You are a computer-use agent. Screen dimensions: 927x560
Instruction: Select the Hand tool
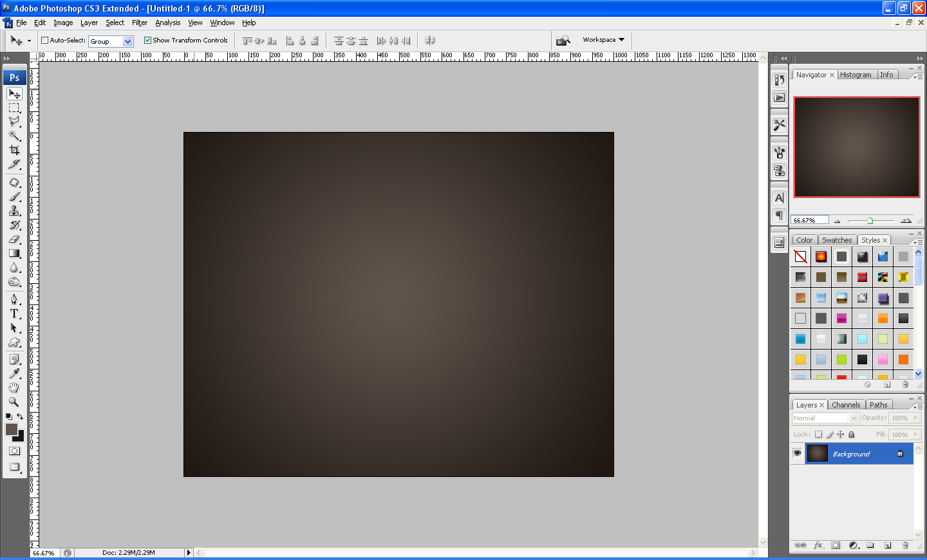point(14,387)
